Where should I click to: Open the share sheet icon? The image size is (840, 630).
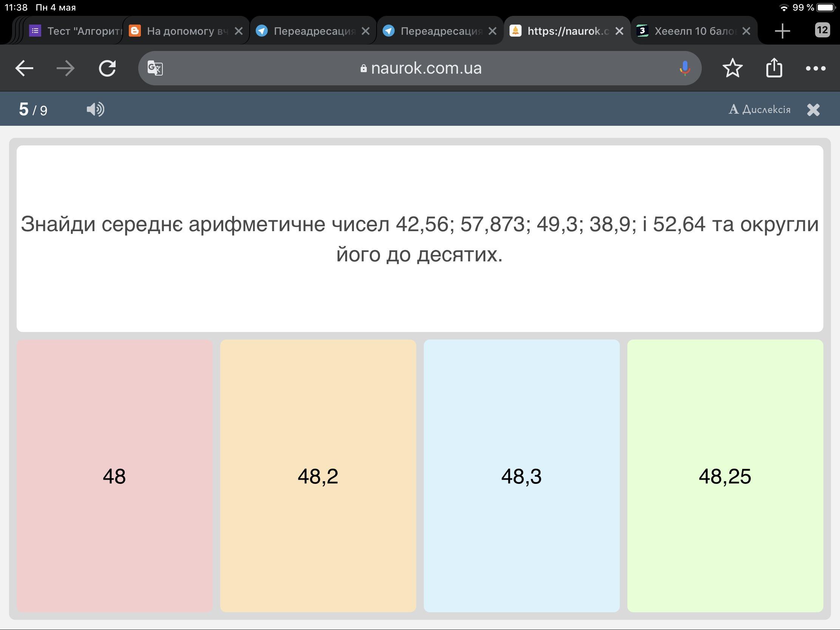(x=774, y=68)
